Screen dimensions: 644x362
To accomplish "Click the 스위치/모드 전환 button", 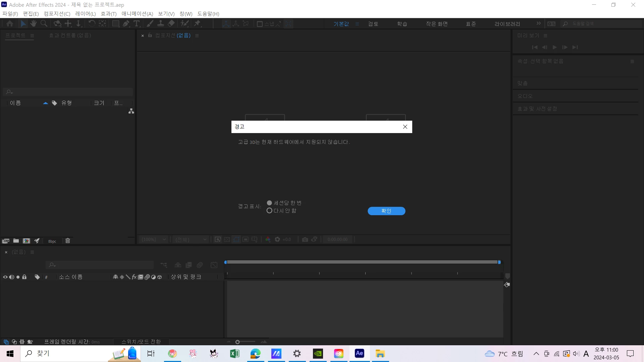I will 141,342.
